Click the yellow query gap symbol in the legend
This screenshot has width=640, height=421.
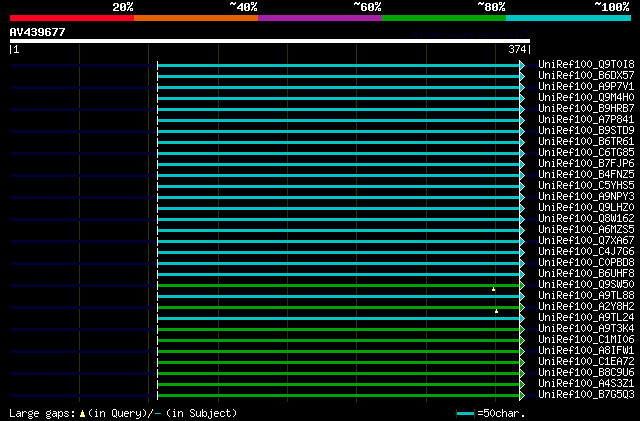(x=82, y=414)
